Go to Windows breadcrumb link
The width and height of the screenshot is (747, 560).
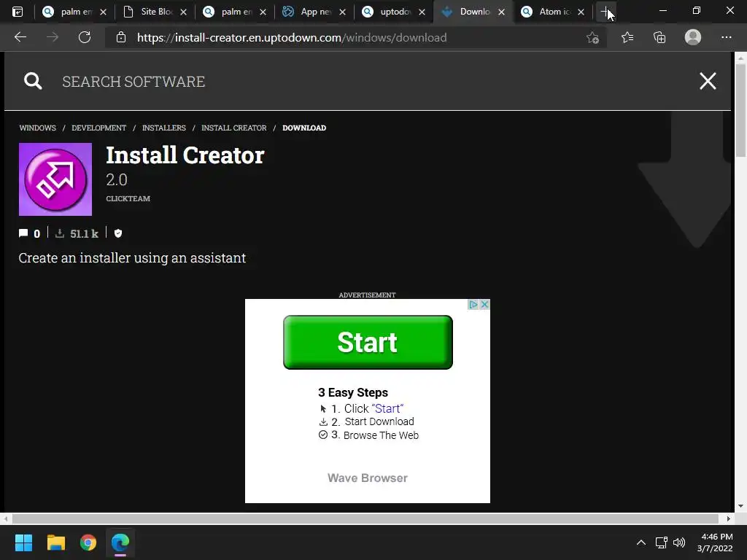[38, 128]
